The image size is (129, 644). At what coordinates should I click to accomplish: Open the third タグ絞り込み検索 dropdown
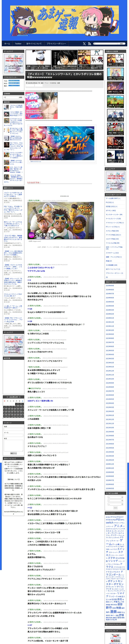point(115,504)
